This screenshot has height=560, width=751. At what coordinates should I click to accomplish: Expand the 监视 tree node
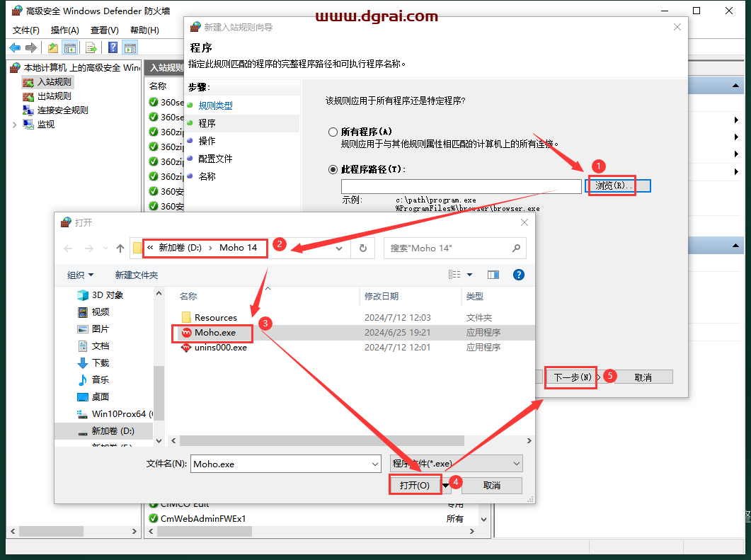(14, 125)
